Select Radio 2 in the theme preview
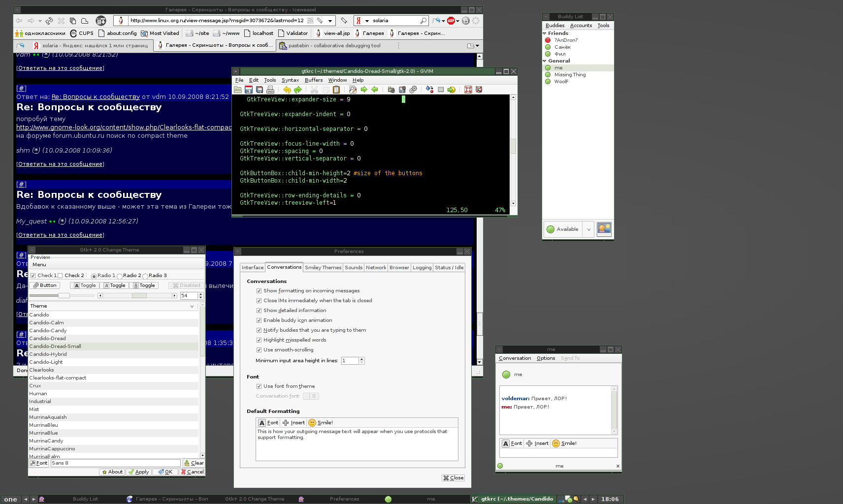 pyautogui.click(x=120, y=276)
